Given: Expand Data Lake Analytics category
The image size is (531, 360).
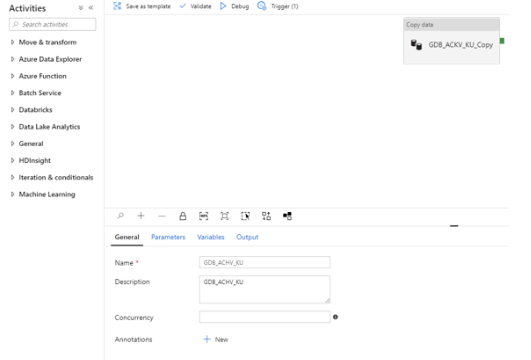Looking at the screenshot, I should tap(13, 127).
